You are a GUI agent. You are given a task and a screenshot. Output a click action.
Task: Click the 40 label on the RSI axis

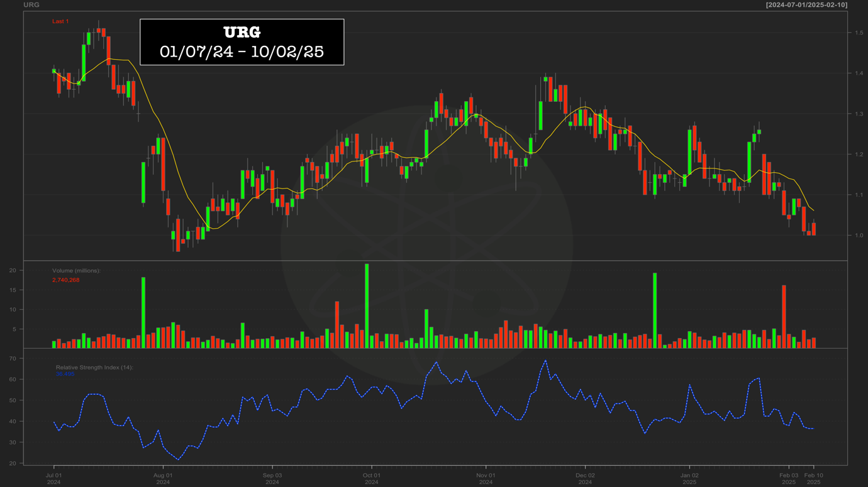(13, 422)
